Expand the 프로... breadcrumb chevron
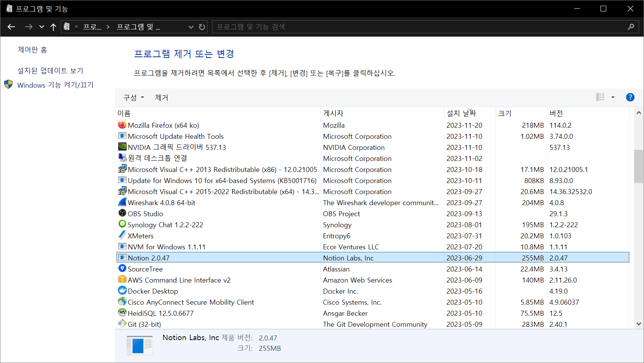Image resolution: width=644 pixels, height=363 pixels. point(108,27)
